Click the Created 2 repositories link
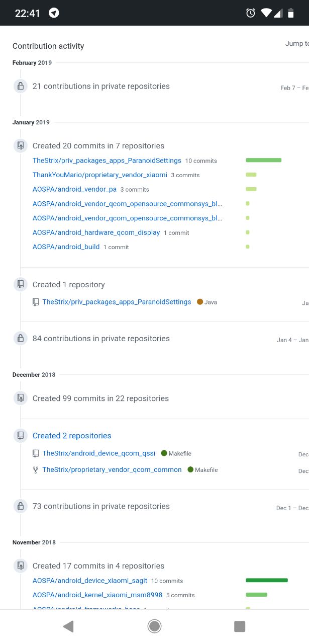 (x=72, y=436)
